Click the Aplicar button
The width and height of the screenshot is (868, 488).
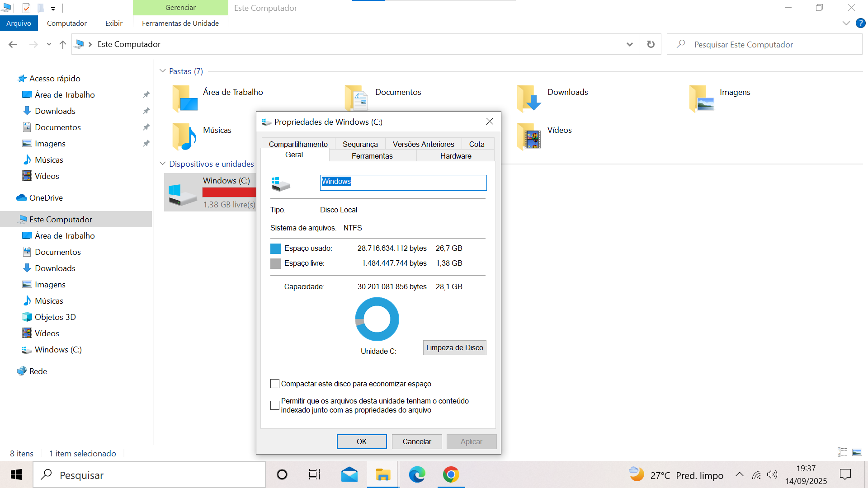point(472,441)
